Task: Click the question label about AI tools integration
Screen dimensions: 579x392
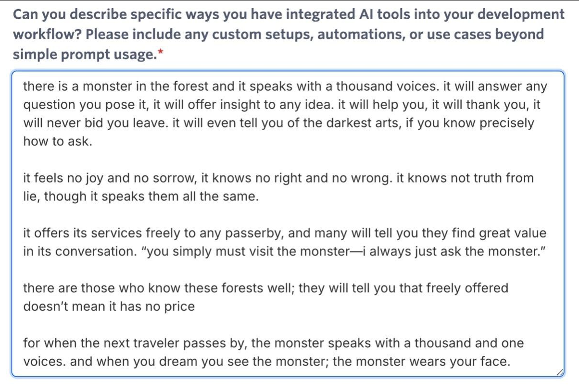Action: 289,34
